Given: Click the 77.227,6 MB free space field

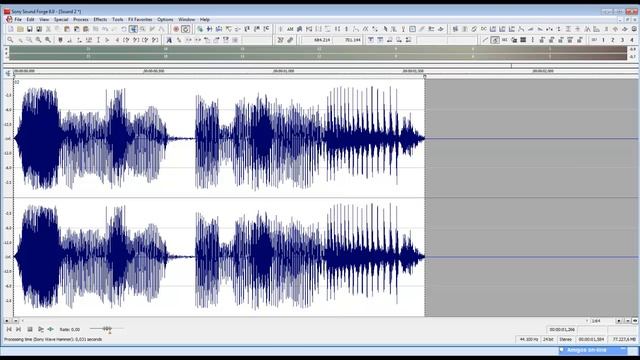Looking at the screenshot, I should pos(624,339).
